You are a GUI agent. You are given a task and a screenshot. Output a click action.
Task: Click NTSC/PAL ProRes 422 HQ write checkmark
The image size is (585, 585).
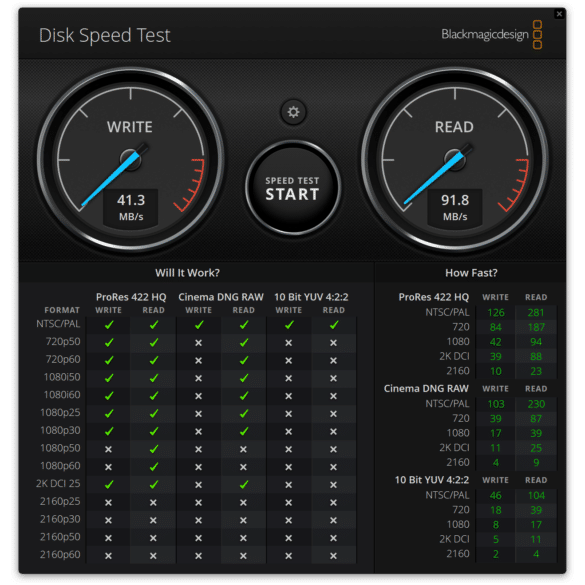click(109, 325)
